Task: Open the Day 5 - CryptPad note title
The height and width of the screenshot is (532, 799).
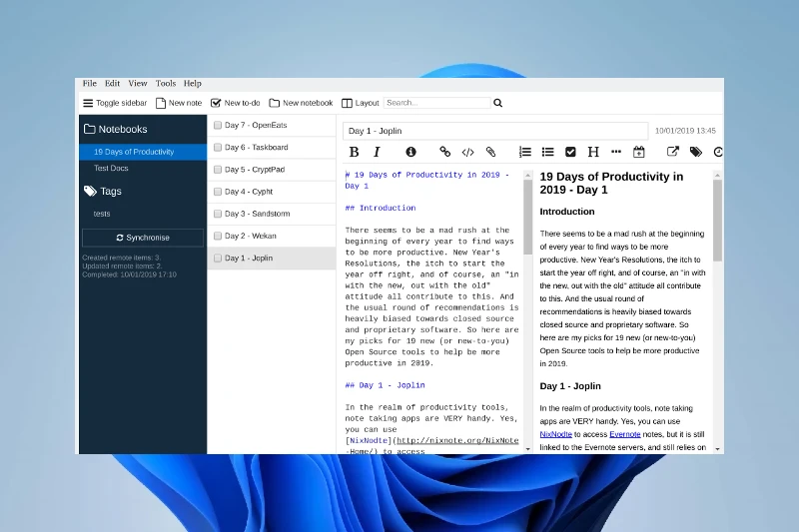Action: (255, 170)
